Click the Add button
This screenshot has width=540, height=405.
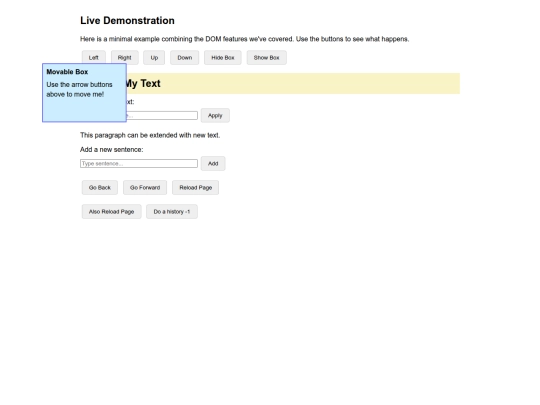[x=213, y=164]
